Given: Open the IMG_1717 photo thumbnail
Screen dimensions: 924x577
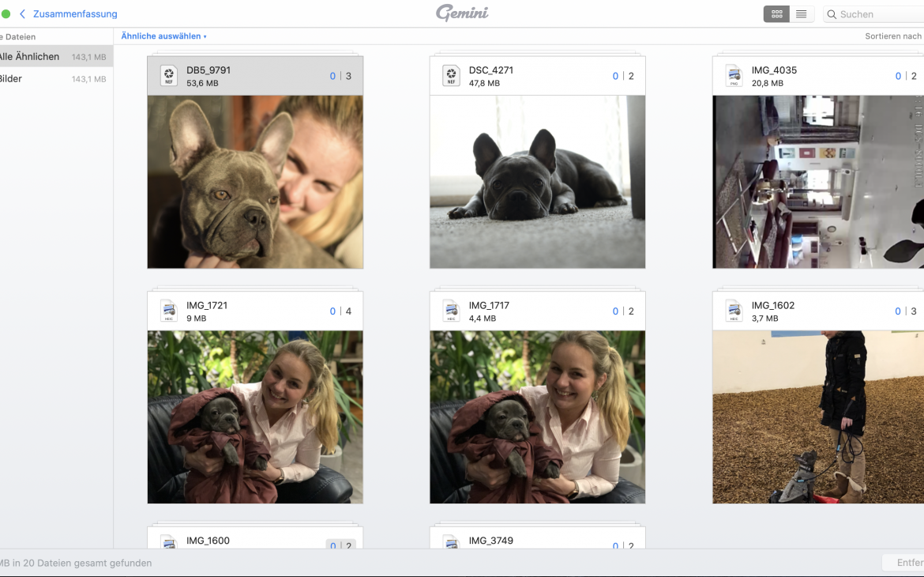Looking at the screenshot, I should coord(538,417).
